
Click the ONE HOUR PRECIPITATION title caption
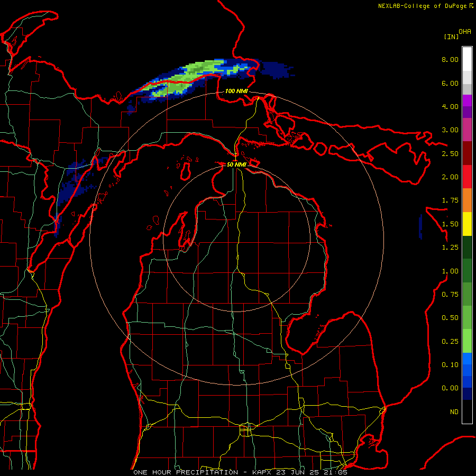[240, 472]
